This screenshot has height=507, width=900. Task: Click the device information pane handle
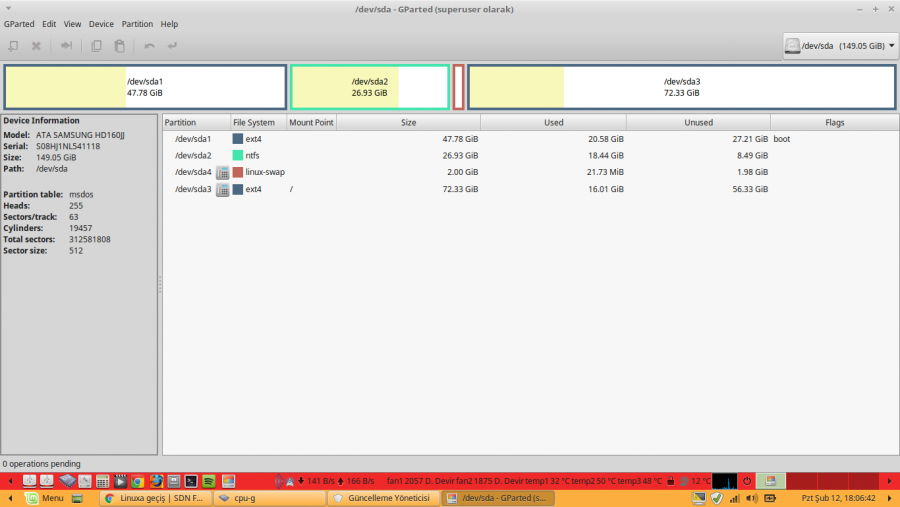pyautogui.click(x=160, y=284)
